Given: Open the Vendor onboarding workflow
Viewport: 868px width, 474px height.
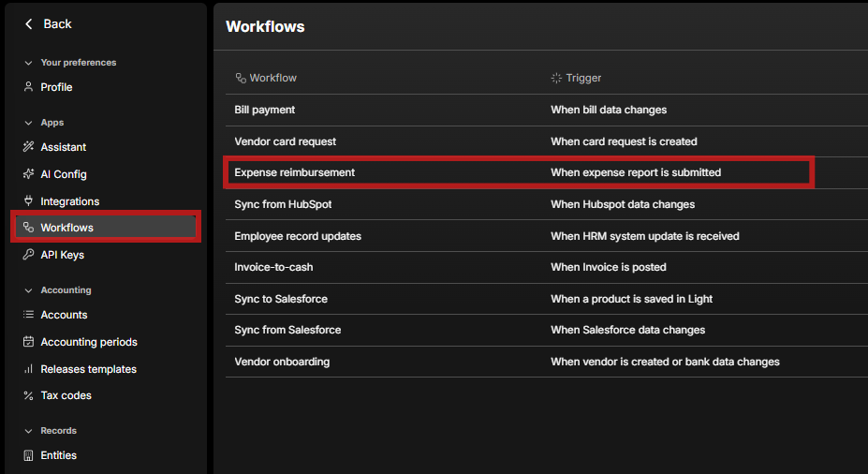Looking at the screenshot, I should 282,362.
